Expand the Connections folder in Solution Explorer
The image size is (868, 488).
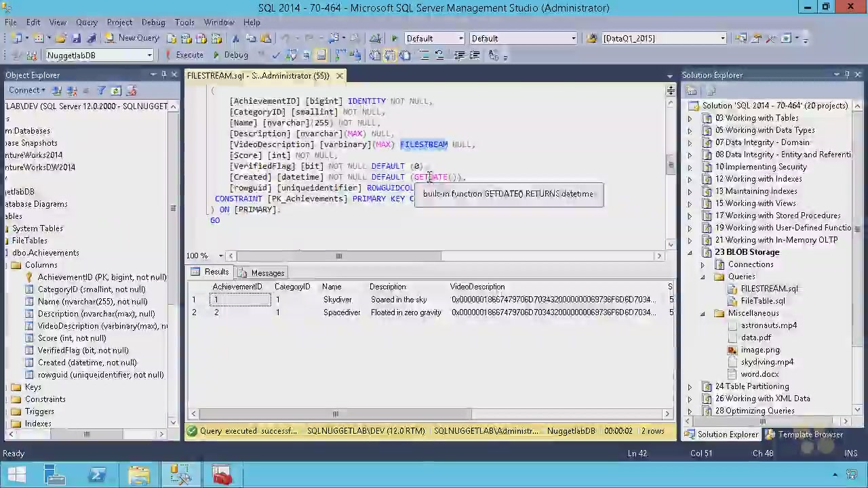703,264
